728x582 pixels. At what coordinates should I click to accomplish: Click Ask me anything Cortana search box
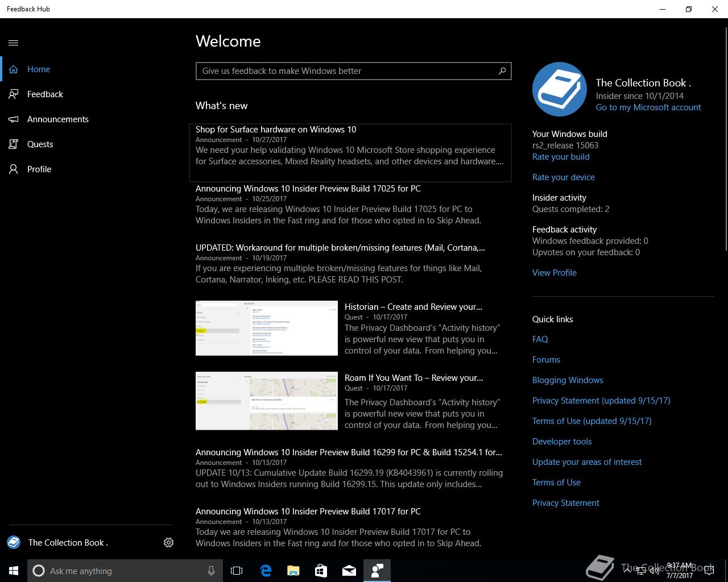coord(124,571)
